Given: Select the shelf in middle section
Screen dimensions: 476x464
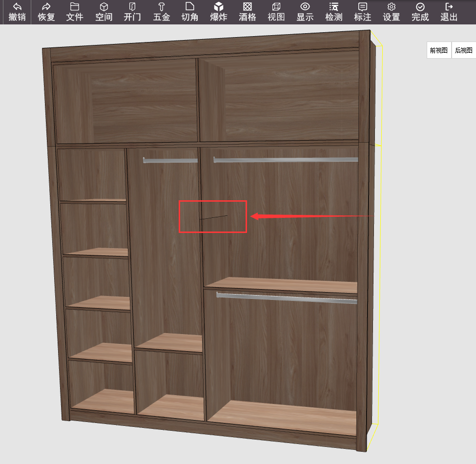Looking at the screenshot, I should point(169,342).
